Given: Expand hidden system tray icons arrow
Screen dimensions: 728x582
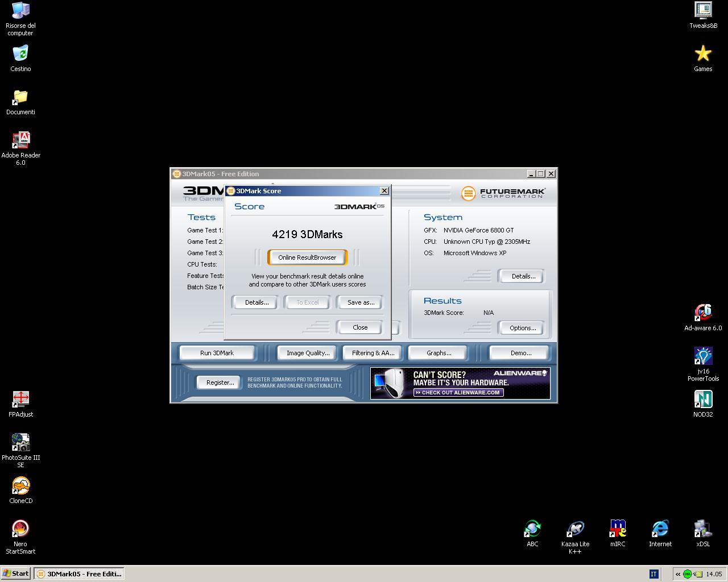Looking at the screenshot, I should (x=678, y=574).
